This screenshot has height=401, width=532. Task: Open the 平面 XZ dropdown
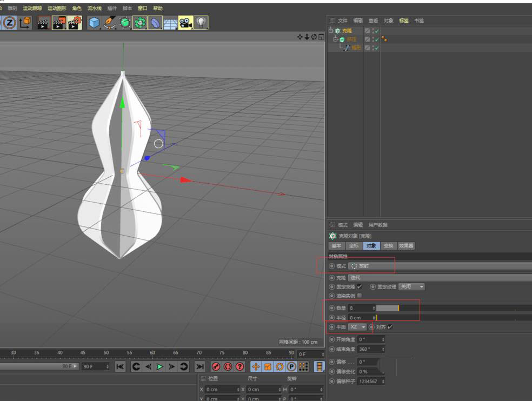357,327
